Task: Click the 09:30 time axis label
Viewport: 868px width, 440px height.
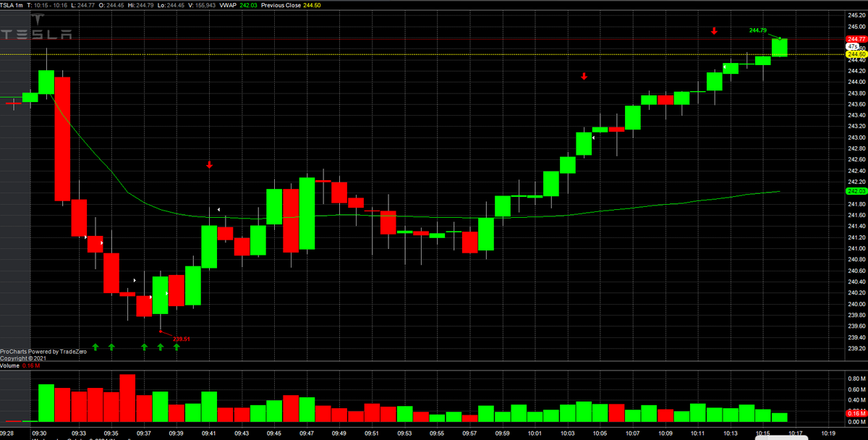Action: coord(38,433)
